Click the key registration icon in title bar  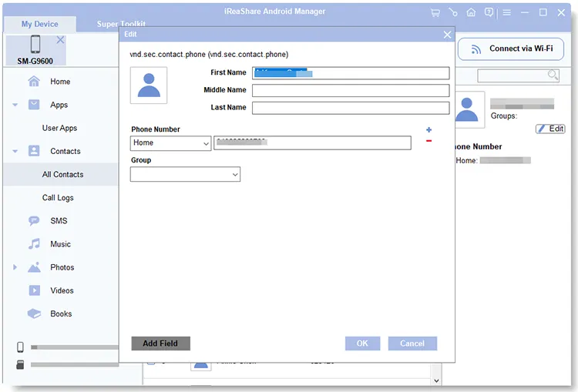(x=453, y=12)
